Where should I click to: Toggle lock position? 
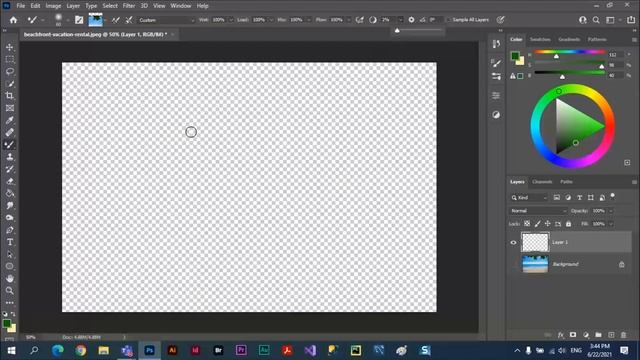(548, 224)
